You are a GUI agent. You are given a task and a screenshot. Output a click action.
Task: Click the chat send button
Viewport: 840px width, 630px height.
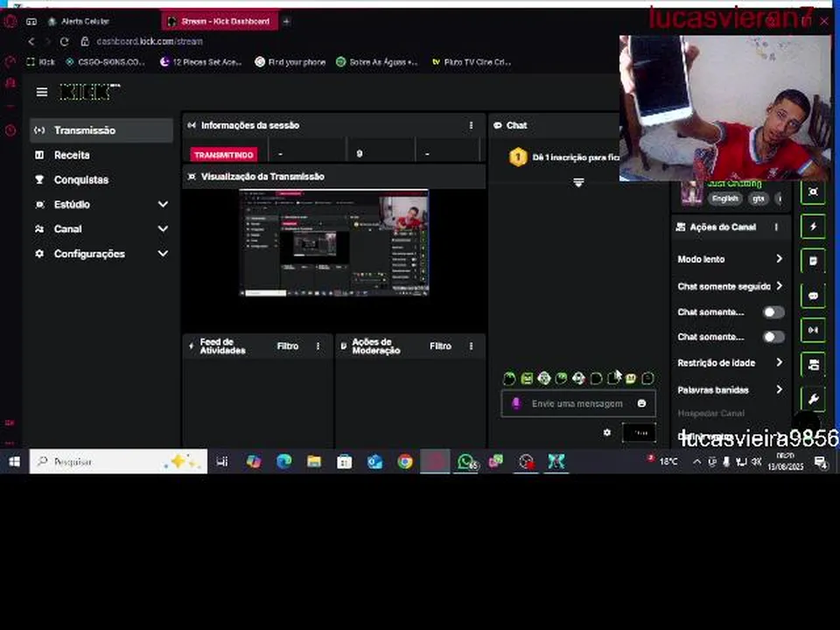pos(639,432)
